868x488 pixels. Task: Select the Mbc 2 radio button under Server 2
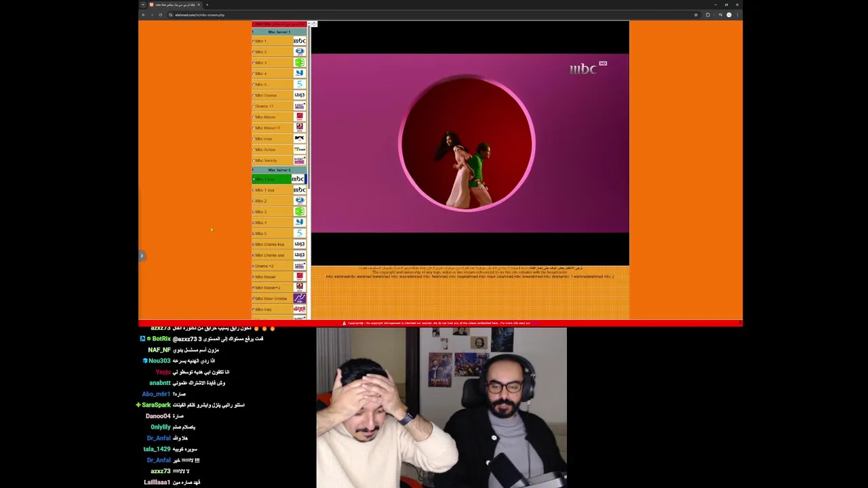(x=254, y=201)
